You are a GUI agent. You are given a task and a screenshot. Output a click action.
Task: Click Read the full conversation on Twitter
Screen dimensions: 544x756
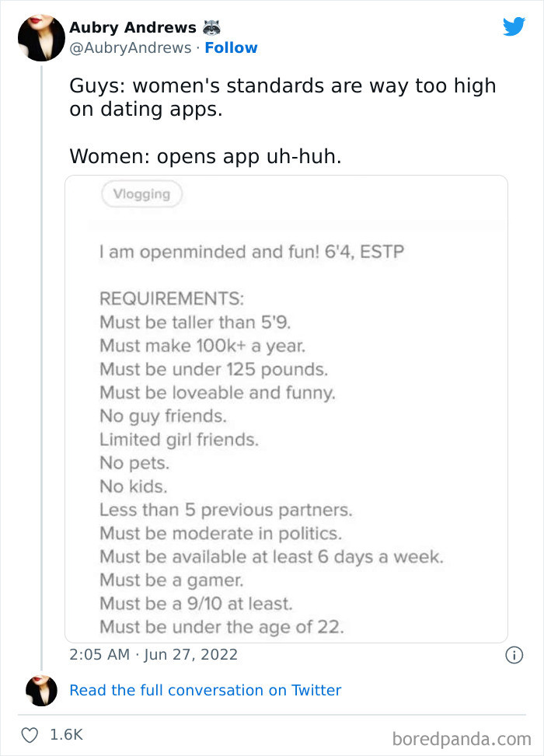[207, 690]
